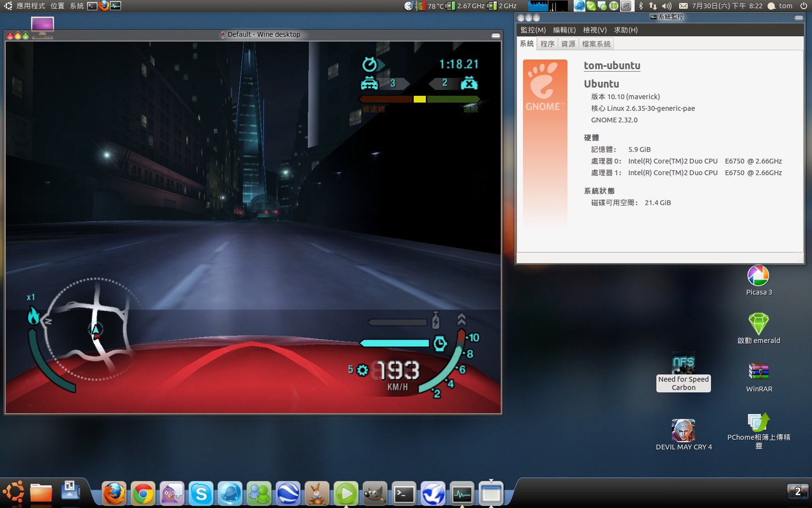Viewport: 812px width, 508px height.
Task: Open DEVIL MAY CRY 4 desktop shortcut
Action: tap(683, 434)
